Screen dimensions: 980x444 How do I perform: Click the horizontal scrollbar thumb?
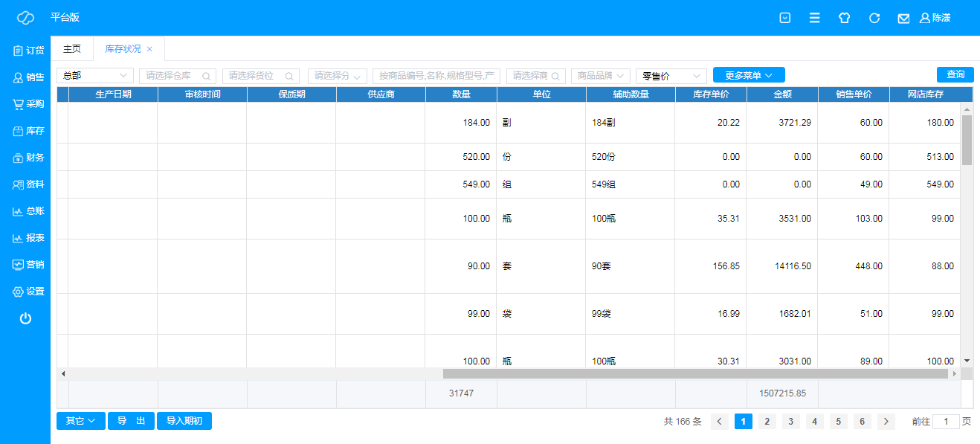pyautogui.click(x=696, y=374)
